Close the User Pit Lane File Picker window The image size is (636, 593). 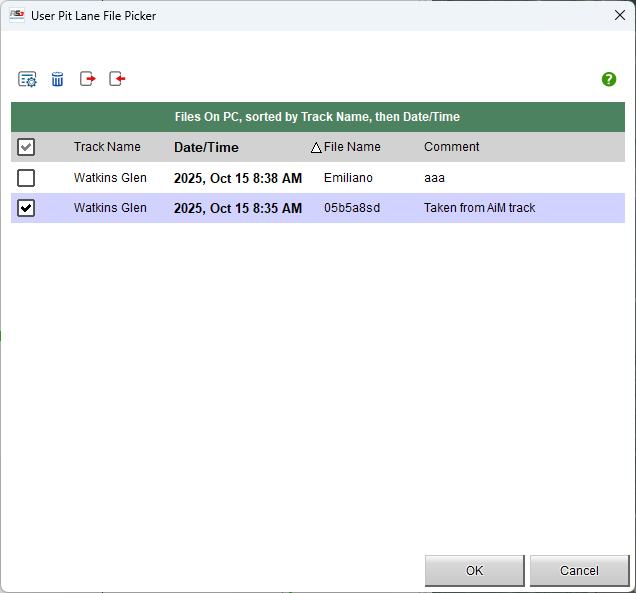tap(616, 15)
